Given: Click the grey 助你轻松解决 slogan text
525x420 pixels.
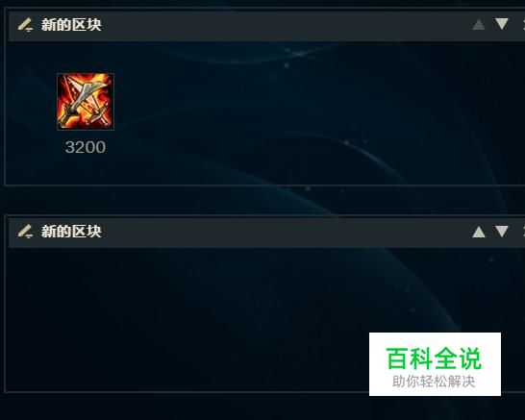Looking at the screenshot, I should tap(434, 382).
